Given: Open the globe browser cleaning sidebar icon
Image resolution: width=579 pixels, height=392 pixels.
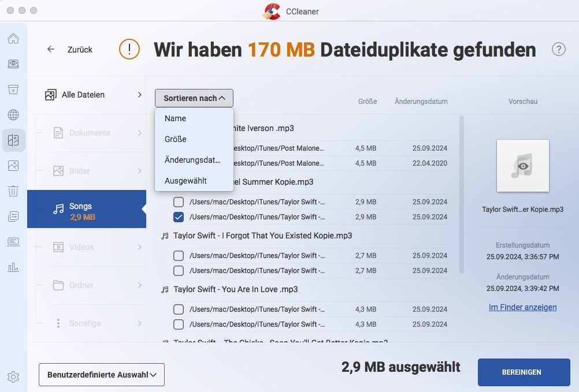Looking at the screenshot, I should tap(13, 115).
